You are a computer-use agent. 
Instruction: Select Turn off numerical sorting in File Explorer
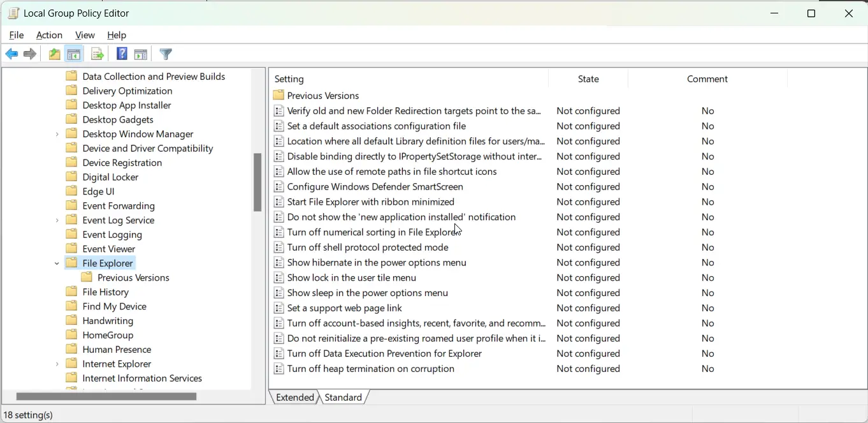click(x=372, y=232)
